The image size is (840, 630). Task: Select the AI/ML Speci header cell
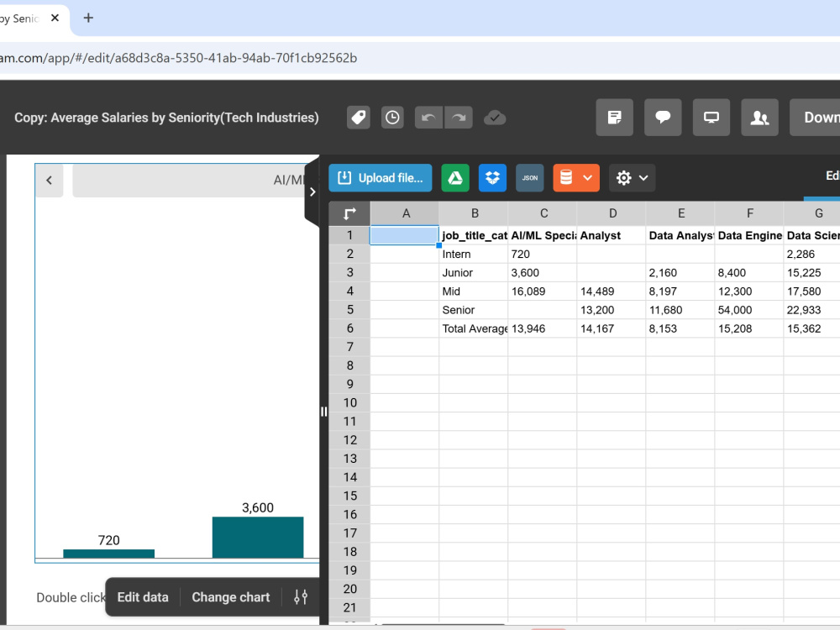tap(543, 235)
